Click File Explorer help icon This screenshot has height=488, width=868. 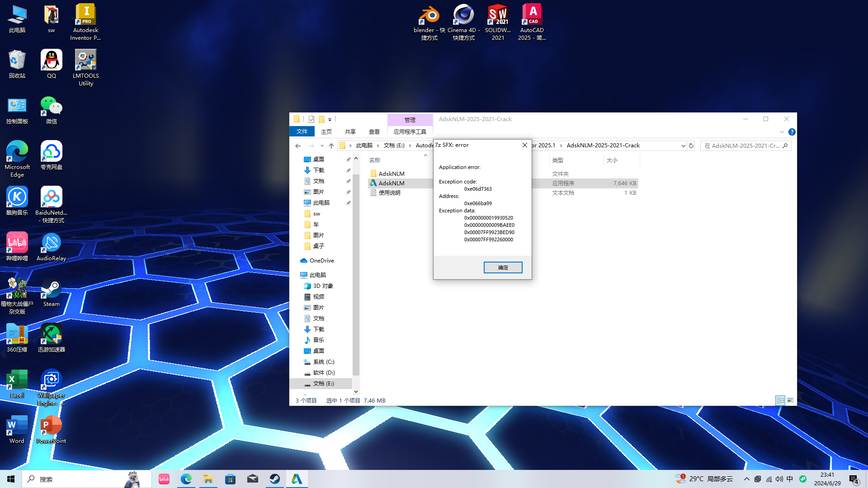(x=792, y=132)
